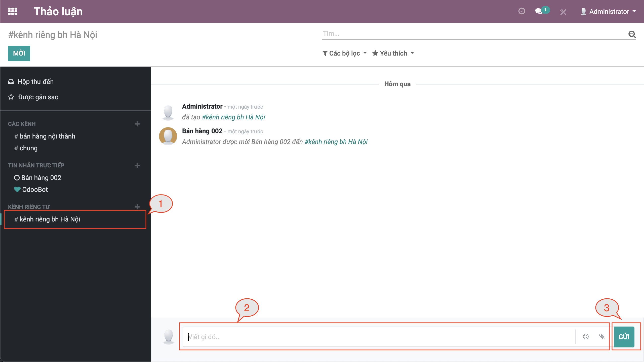Open Được gắn sao starred messages

tap(38, 97)
